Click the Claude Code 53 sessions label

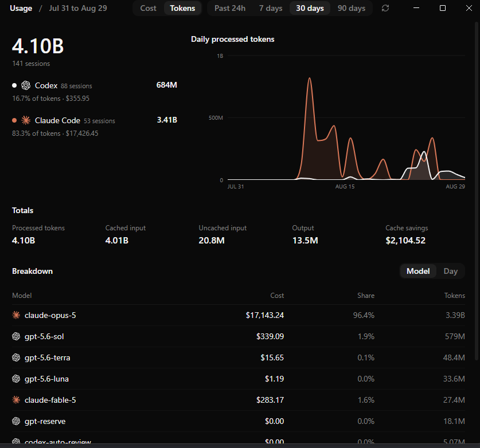75,120
